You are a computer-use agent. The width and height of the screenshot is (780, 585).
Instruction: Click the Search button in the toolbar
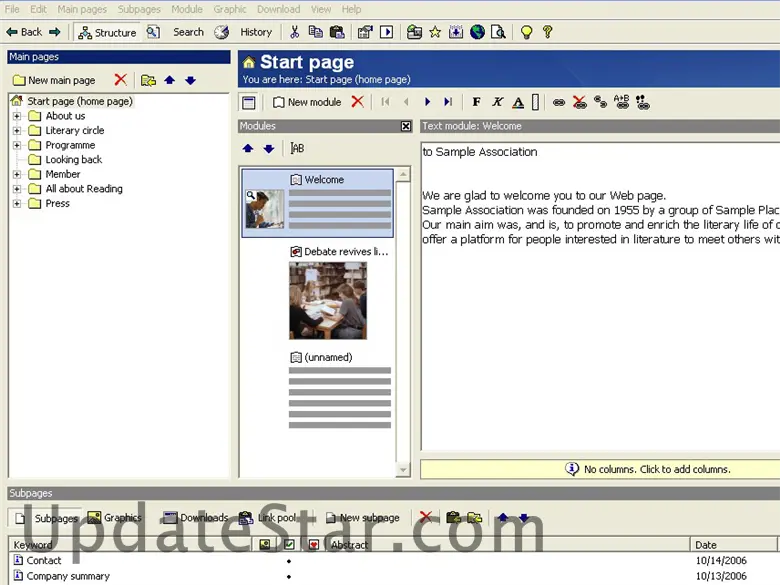click(188, 32)
